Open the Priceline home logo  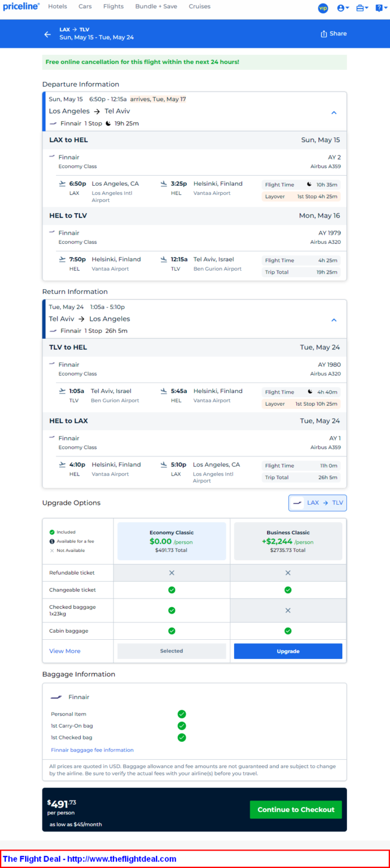tap(22, 6)
